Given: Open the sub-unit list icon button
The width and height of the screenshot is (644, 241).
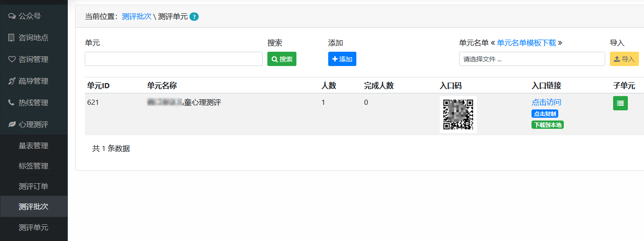Looking at the screenshot, I should 620,103.
